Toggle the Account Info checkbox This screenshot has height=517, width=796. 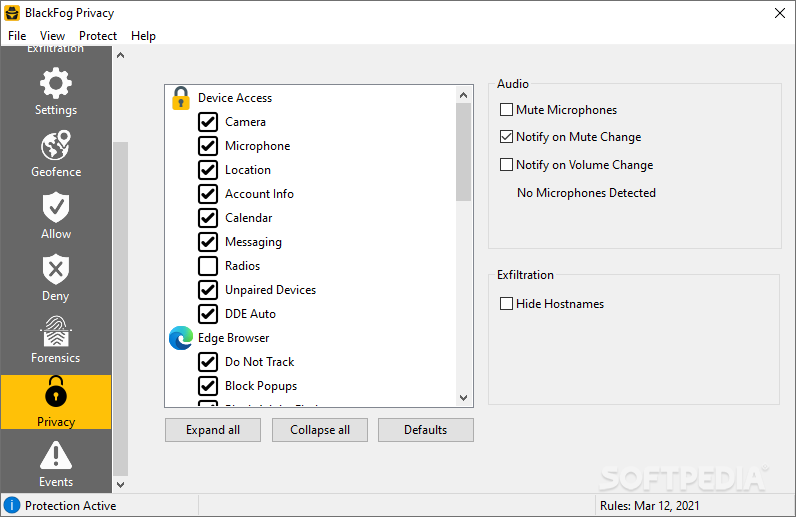click(x=208, y=194)
